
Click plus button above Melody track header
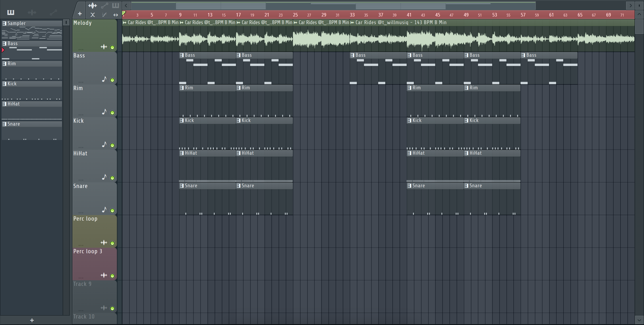[80, 14]
